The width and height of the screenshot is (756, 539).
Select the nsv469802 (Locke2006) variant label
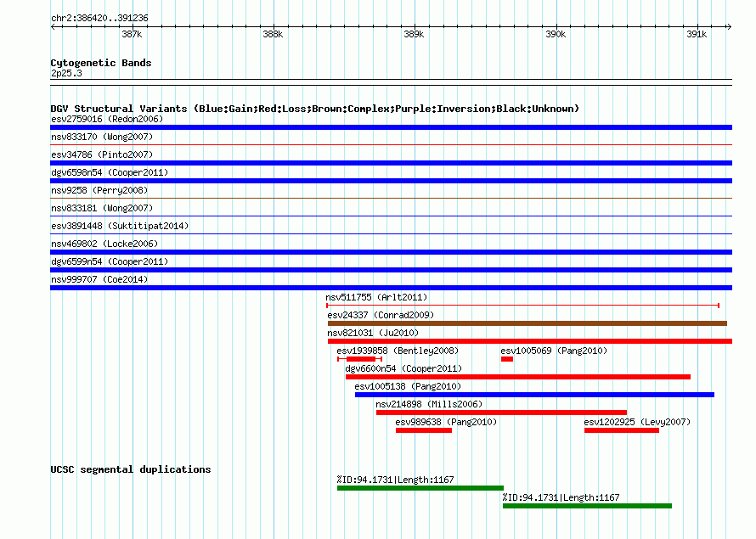(104, 244)
